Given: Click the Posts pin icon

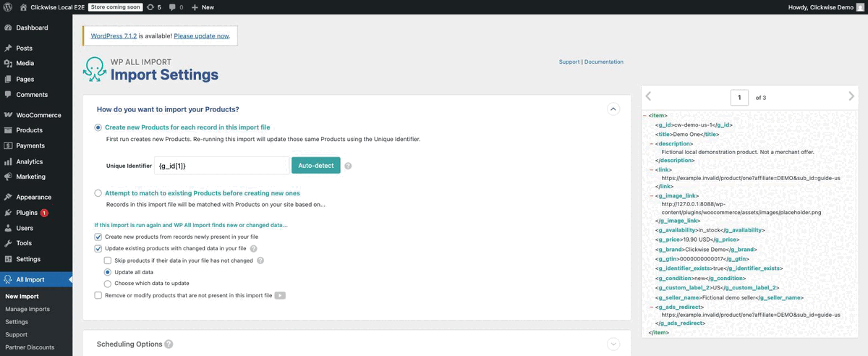Looking at the screenshot, I should 8,48.
